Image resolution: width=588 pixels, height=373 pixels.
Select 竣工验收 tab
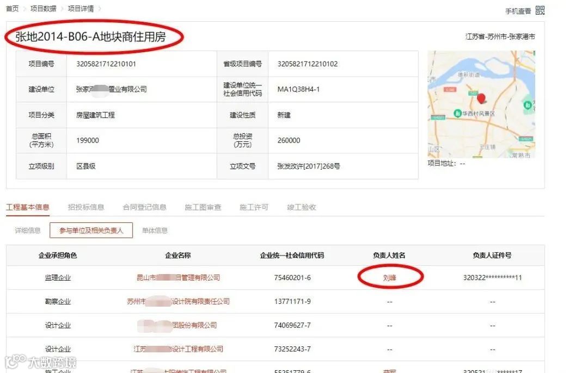[302, 207]
